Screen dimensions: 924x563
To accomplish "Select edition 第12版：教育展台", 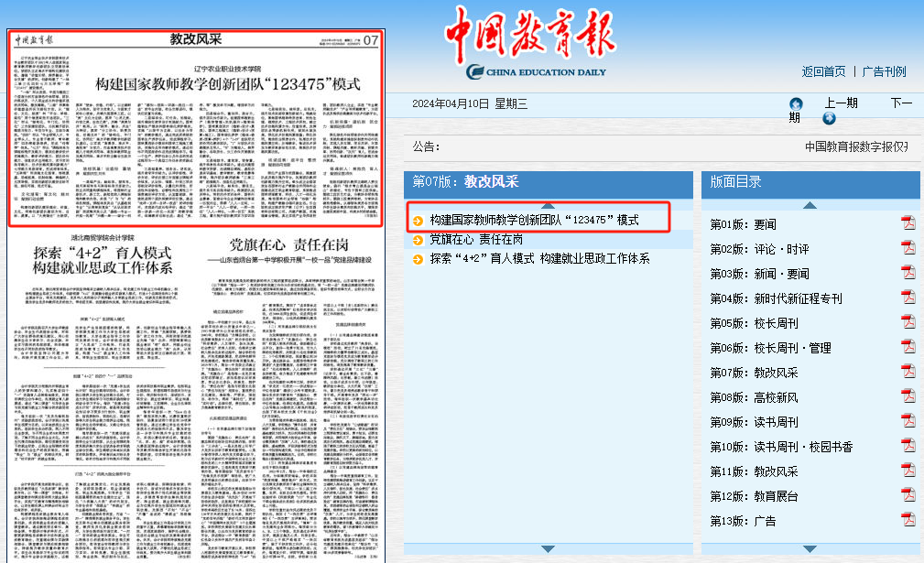I will [x=755, y=496].
